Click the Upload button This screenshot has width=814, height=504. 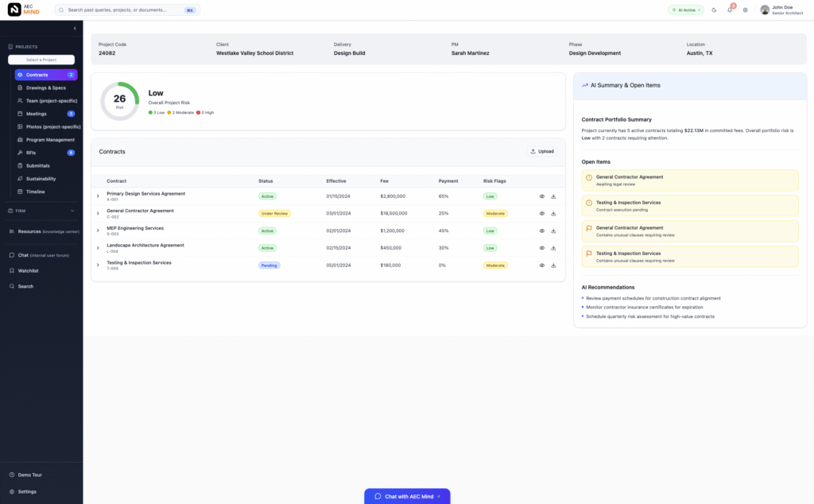(542, 151)
